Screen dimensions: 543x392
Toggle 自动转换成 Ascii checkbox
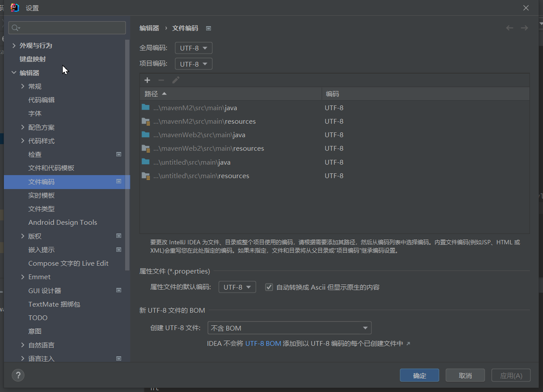point(269,287)
